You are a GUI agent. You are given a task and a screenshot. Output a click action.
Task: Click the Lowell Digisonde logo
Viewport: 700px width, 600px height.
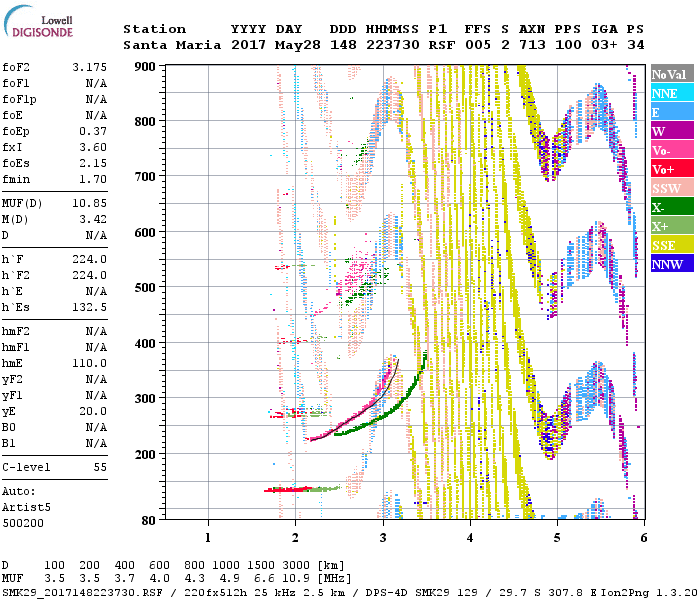coord(38,22)
